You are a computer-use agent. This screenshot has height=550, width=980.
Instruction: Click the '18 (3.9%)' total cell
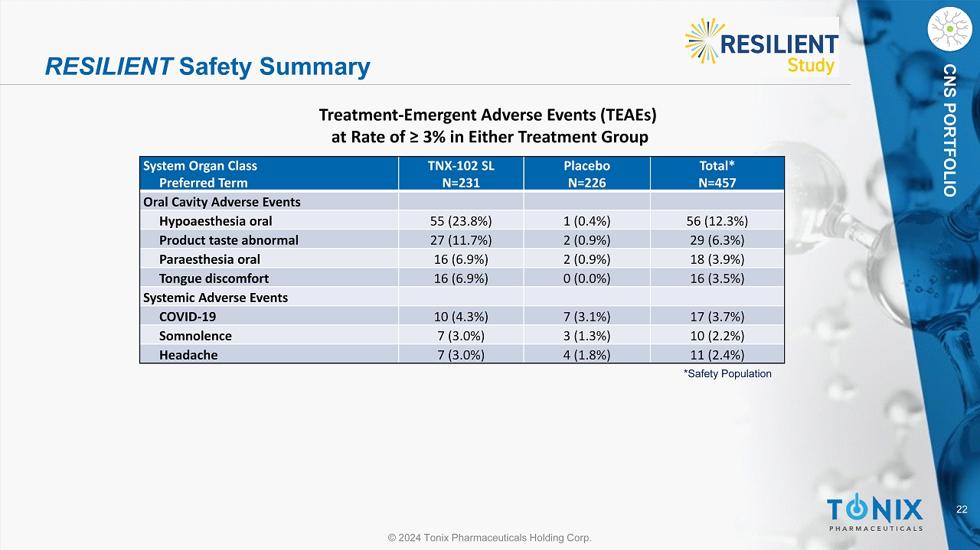717,259
